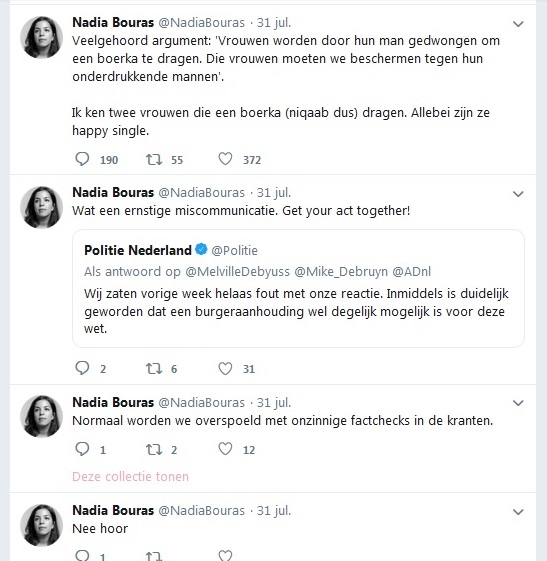This screenshot has width=547, height=561.
Task: Open the @ADnl mention link
Action: [411, 272]
